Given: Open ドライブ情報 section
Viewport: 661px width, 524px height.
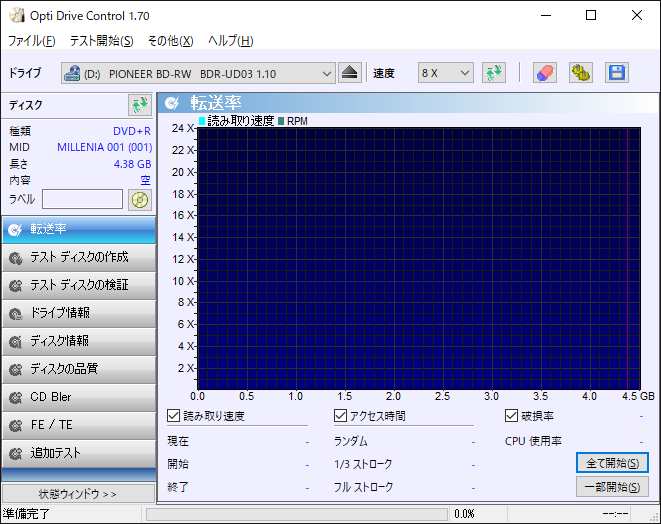Looking at the screenshot, I should pyautogui.click(x=79, y=313).
